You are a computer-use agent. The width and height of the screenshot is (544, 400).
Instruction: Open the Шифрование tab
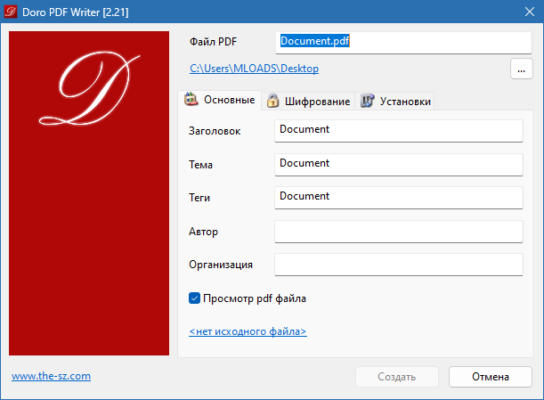click(308, 101)
